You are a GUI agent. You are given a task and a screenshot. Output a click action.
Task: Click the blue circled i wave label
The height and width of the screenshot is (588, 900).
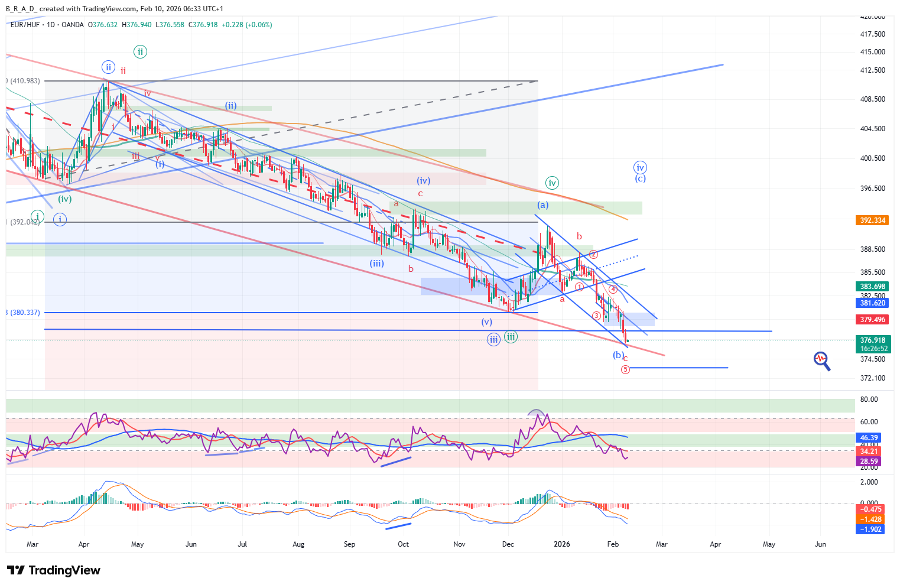[x=60, y=220]
